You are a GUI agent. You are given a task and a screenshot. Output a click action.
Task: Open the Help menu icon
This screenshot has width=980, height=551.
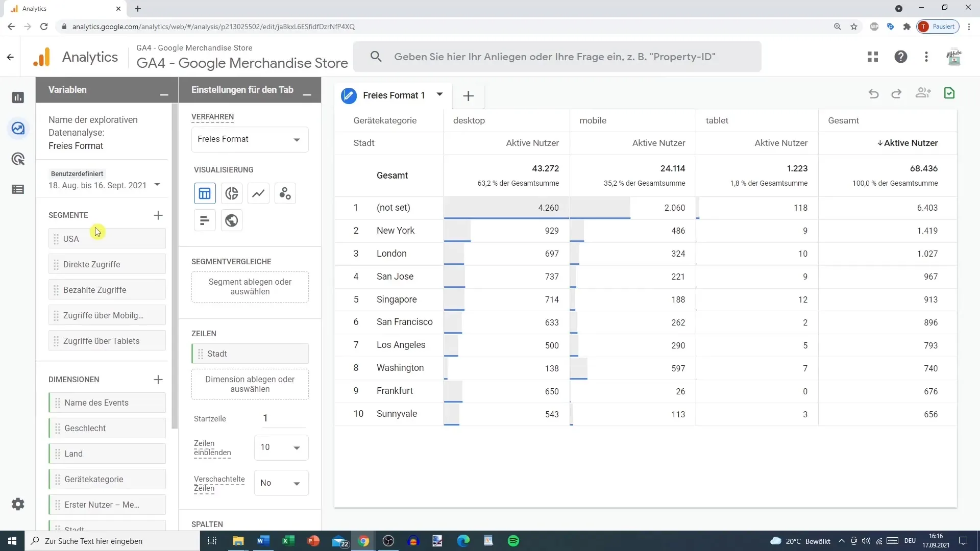tap(901, 57)
